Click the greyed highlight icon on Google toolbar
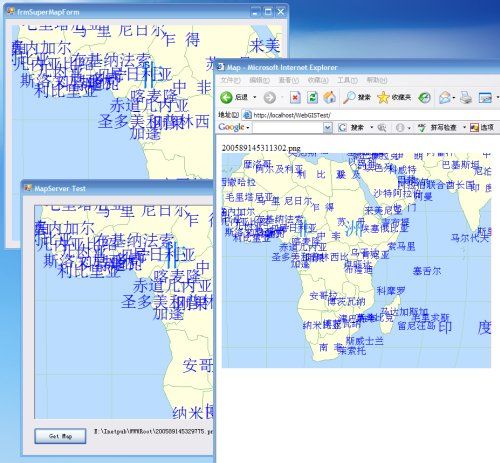The image size is (500, 463). tap(382, 127)
